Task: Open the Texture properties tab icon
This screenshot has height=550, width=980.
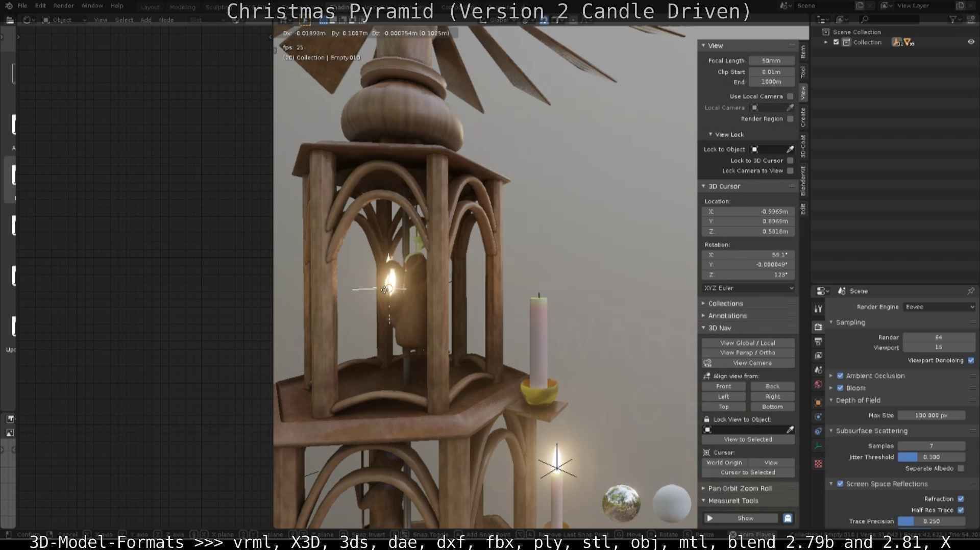Action: [x=818, y=464]
